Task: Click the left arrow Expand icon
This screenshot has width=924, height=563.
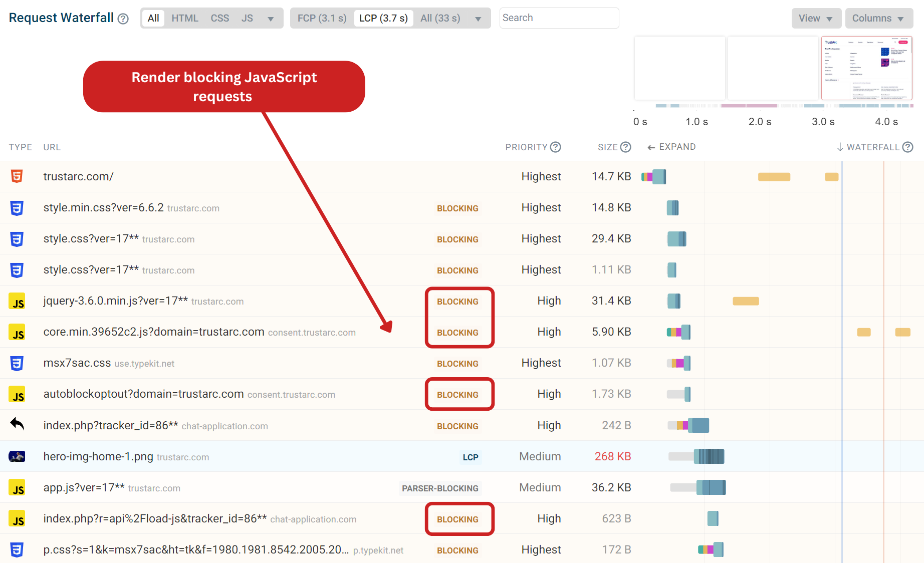Action: click(651, 147)
